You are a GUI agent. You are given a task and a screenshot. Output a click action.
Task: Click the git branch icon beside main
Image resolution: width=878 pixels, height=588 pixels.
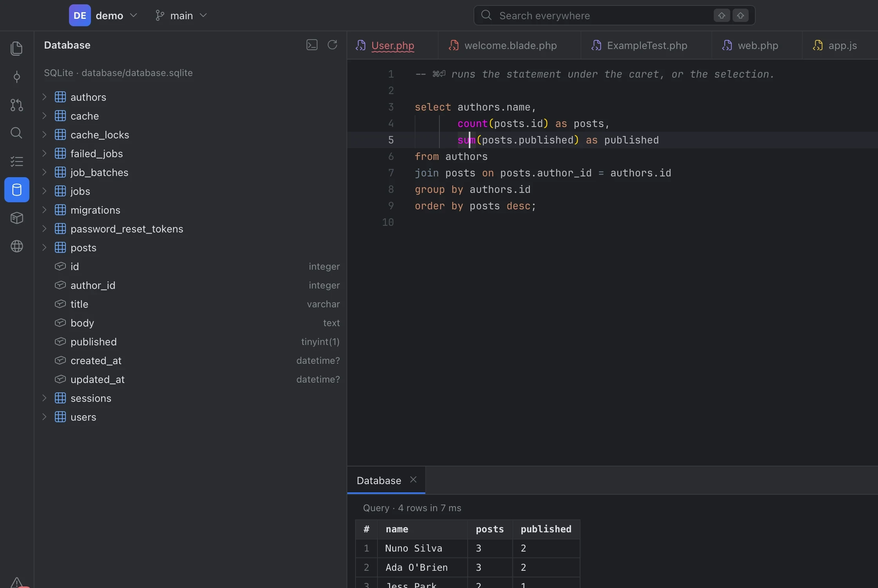[160, 15]
